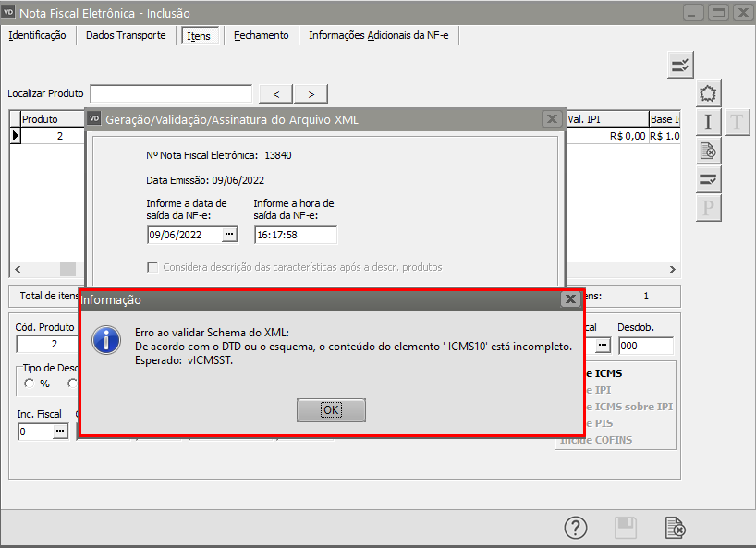Open the Fechamento tab
This screenshot has width=756, height=548.
point(261,35)
